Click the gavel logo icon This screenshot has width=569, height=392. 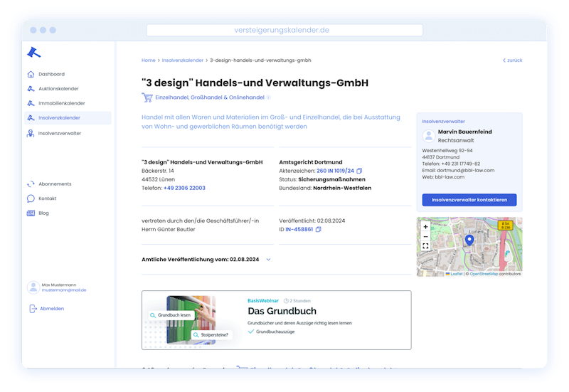point(34,51)
